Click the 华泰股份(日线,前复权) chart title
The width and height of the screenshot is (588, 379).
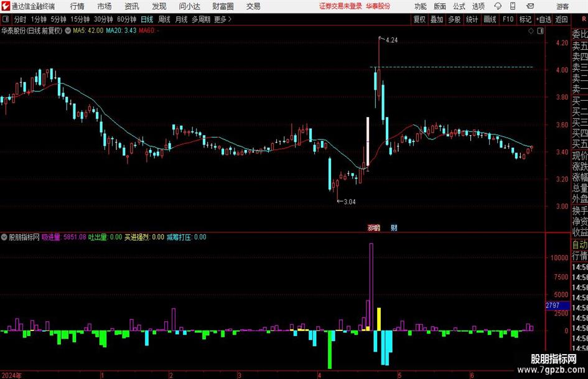(32, 30)
